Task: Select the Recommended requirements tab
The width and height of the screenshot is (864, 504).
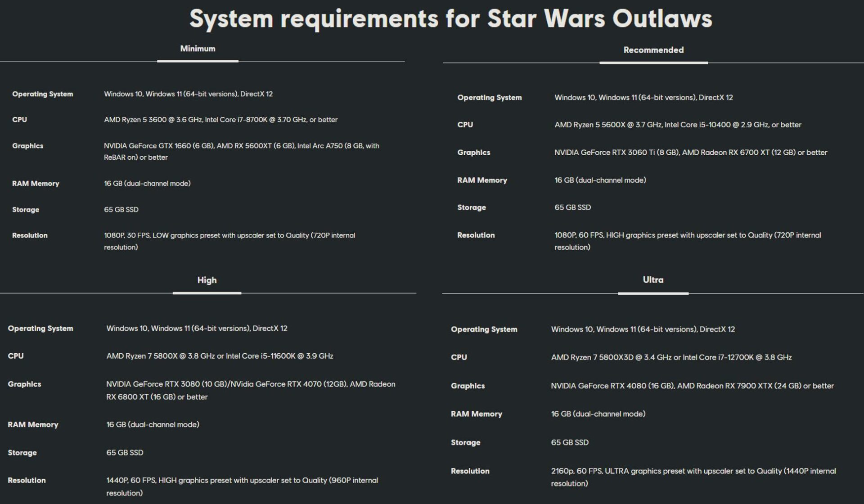Action: 653,49
